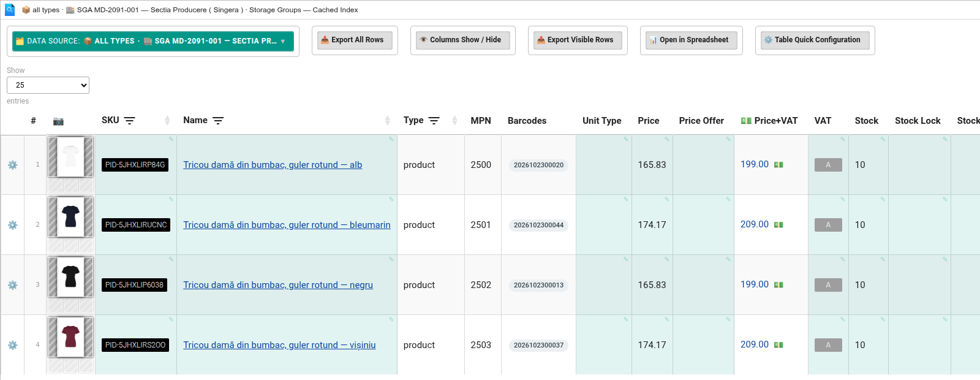
Task: Click barcode 2026102300020
Action: pos(538,165)
